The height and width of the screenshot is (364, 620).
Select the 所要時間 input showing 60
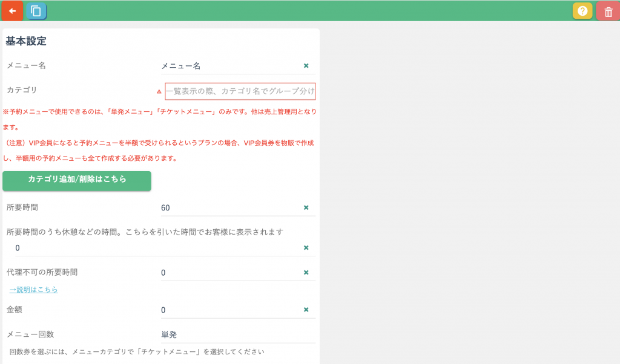tap(230, 208)
